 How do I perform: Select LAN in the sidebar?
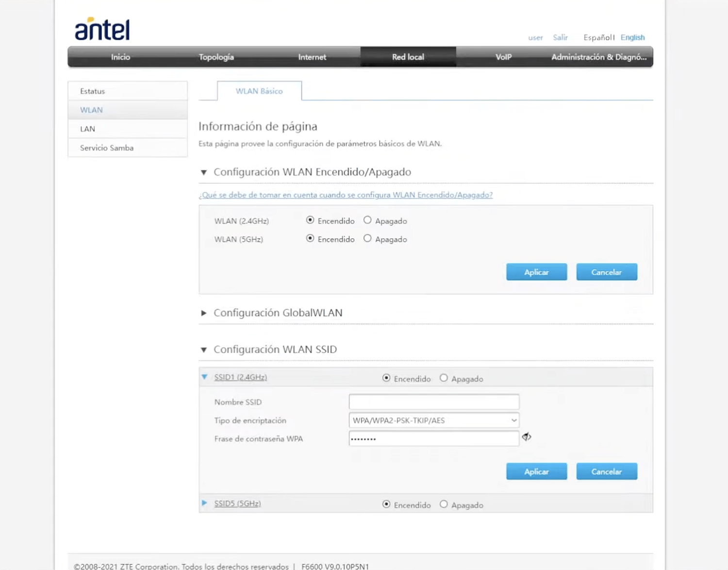88,129
